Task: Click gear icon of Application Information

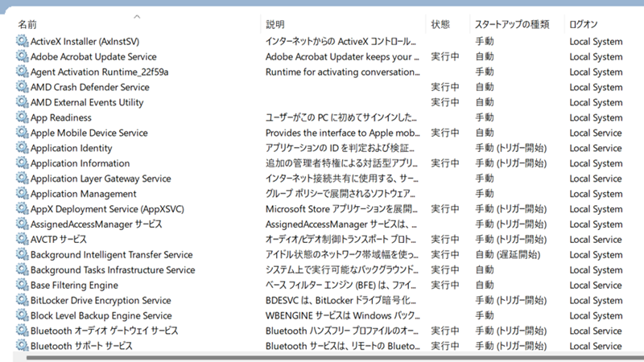Action: [22, 163]
